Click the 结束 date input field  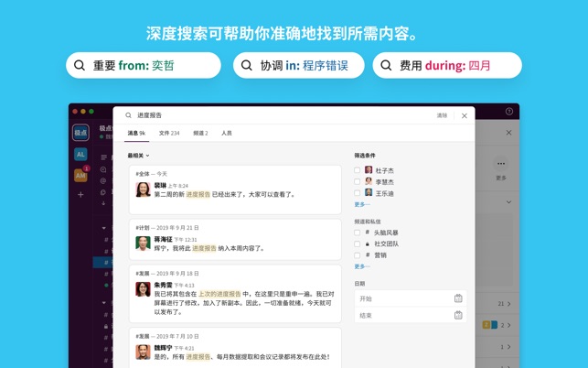click(x=411, y=316)
